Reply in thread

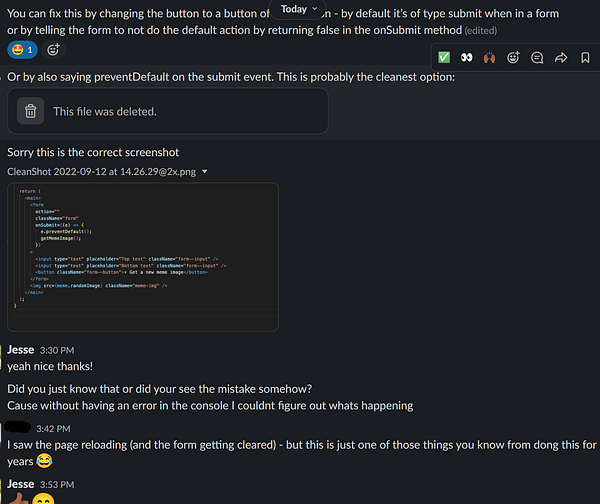[x=537, y=58]
